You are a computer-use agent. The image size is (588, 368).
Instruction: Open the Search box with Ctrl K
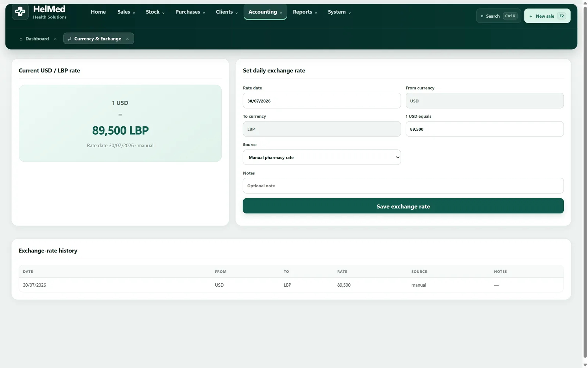(498, 16)
